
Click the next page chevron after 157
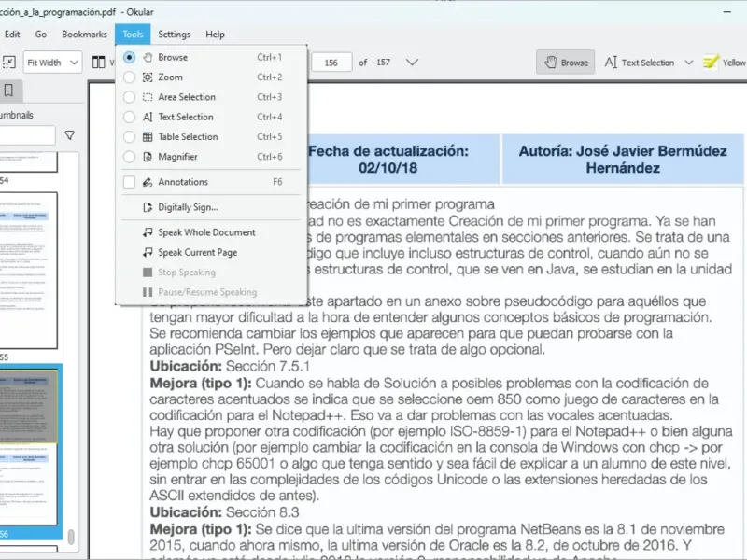pos(412,63)
